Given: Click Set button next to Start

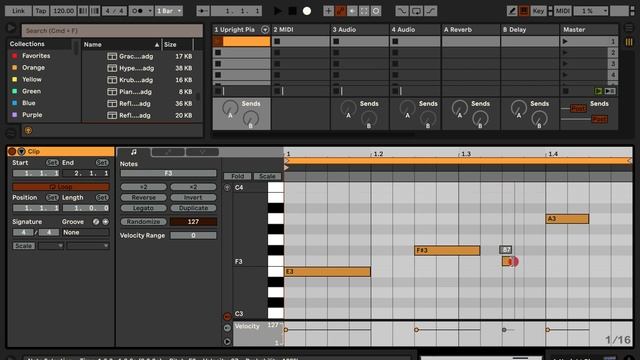Looking at the screenshot, I should (52, 162).
